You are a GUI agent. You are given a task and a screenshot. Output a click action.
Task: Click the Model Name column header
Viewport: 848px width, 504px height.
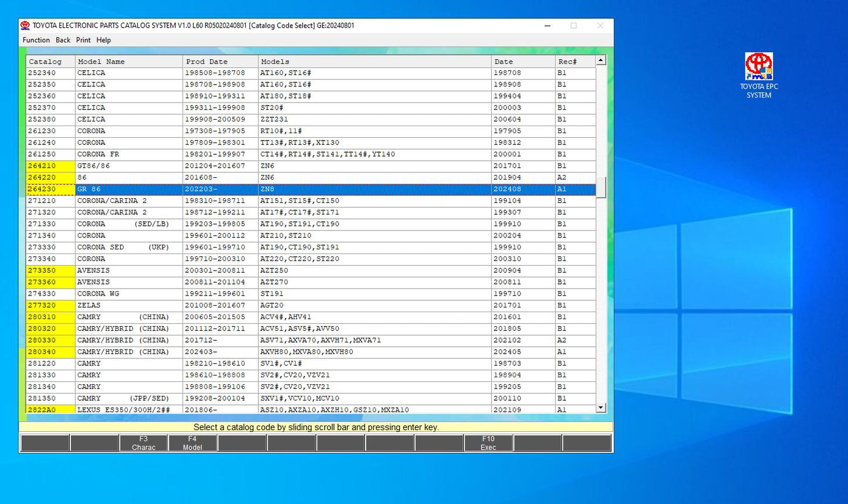point(129,62)
